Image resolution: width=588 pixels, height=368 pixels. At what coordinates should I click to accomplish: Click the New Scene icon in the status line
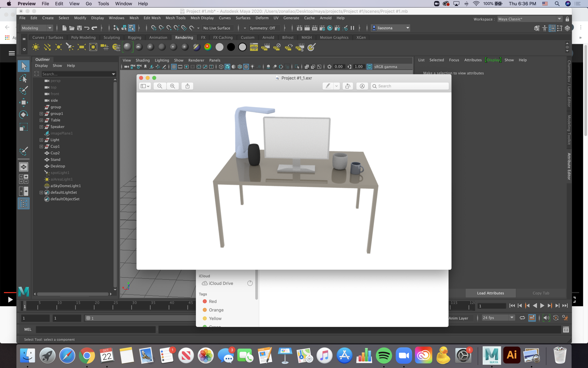click(x=64, y=28)
